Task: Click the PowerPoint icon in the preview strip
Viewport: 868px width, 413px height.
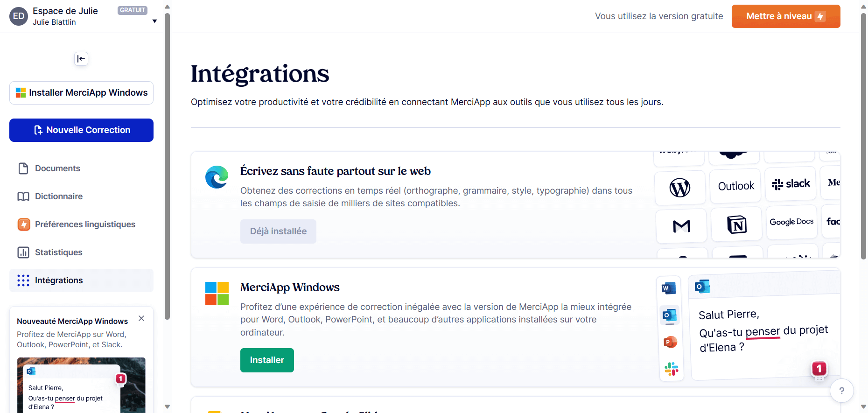Action: (670, 342)
